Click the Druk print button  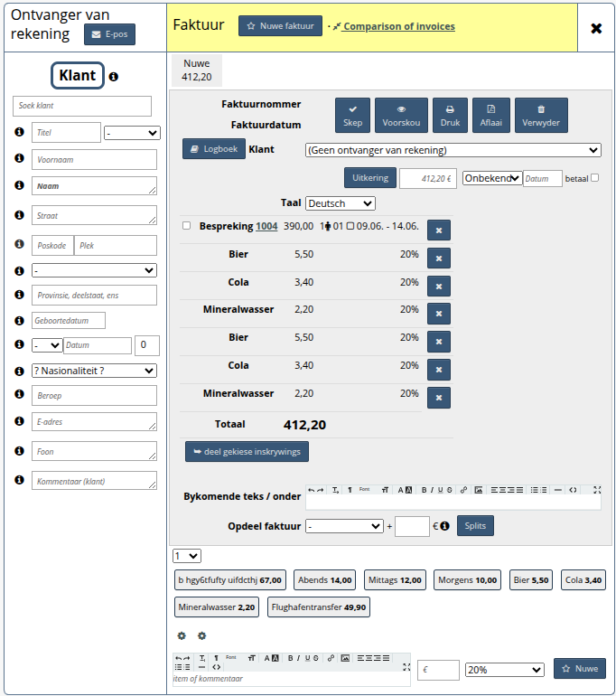[450, 116]
